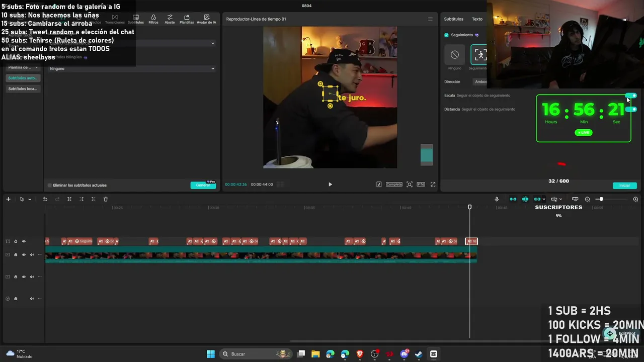This screenshot has height=362, width=644.
Task: Split the clip at the playhead
Action: (69, 199)
